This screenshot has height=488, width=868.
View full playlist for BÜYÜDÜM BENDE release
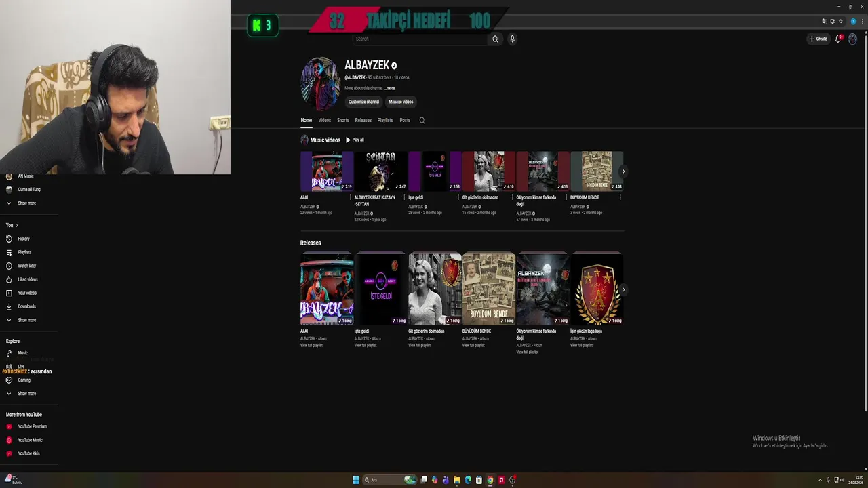pyautogui.click(x=473, y=346)
